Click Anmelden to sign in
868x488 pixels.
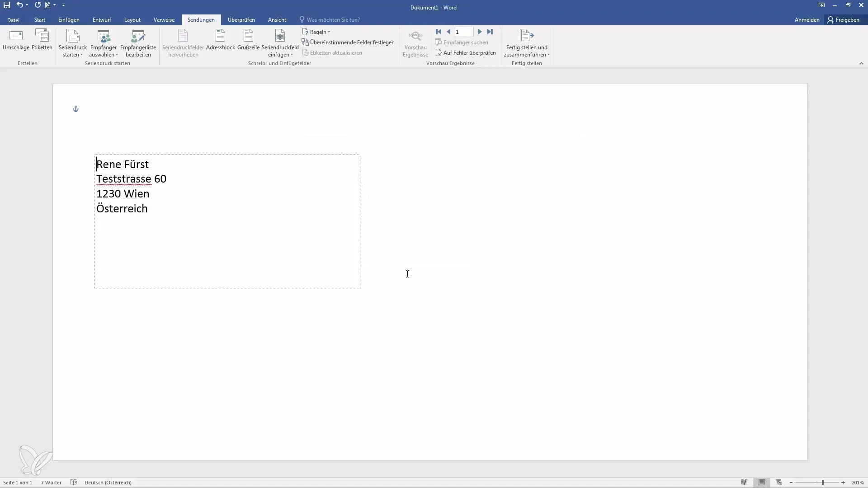click(807, 20)
